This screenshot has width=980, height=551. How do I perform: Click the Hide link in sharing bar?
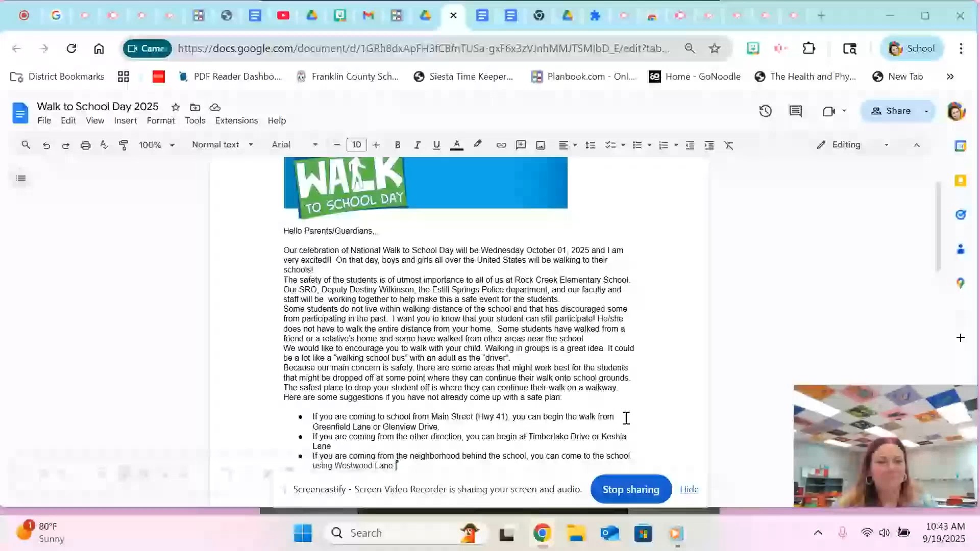click(x=689, y=489)
